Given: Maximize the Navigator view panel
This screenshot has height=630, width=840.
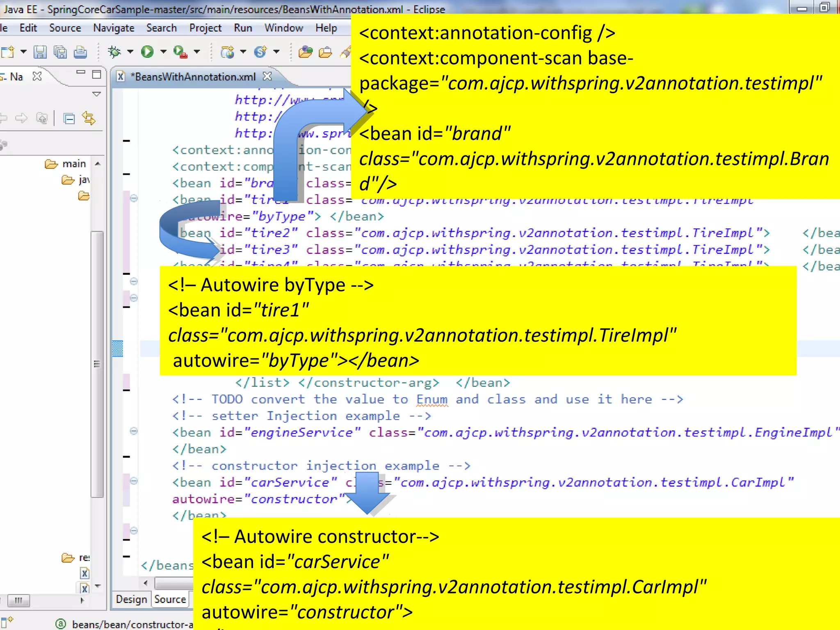Looking at the screenshot, I should tap(97, 74).
